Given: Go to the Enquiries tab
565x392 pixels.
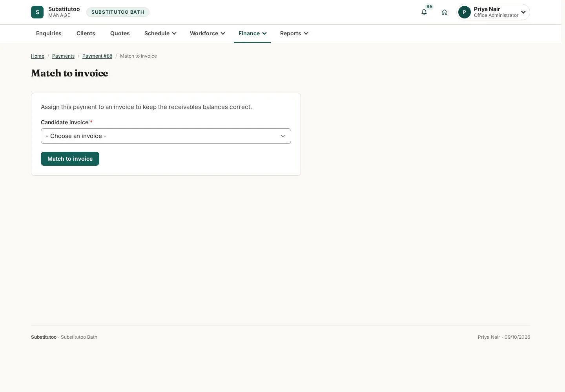Looking at the screenshot, I should coord(49,33).
